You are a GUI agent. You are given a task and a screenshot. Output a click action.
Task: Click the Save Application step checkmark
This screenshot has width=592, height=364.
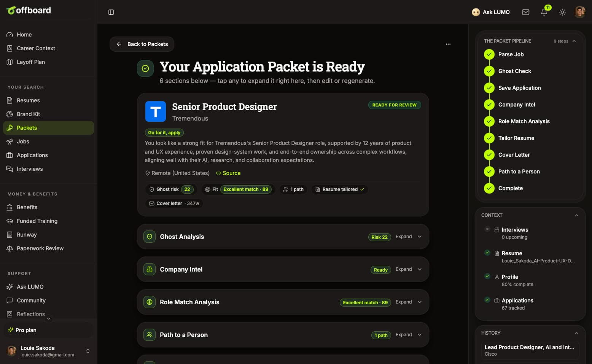(x=489, y=88)
